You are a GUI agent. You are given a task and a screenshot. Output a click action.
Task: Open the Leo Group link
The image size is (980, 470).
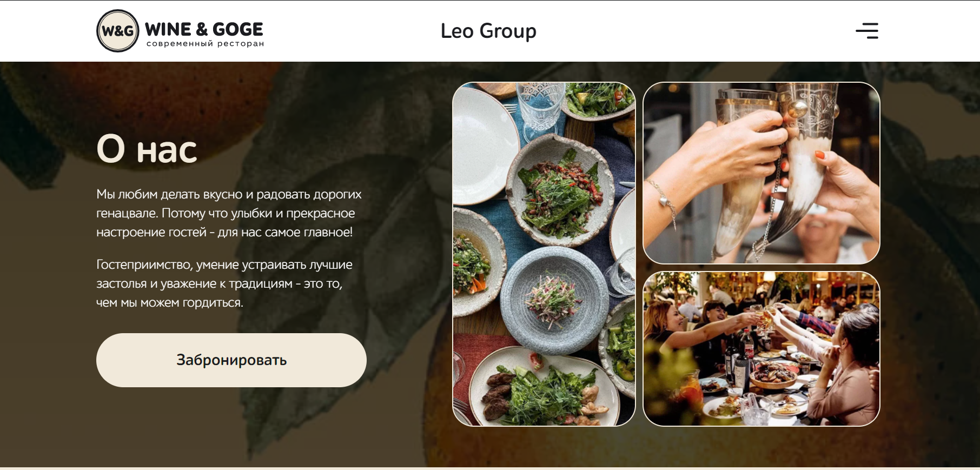pyautogui.click(x=488, y=31)
